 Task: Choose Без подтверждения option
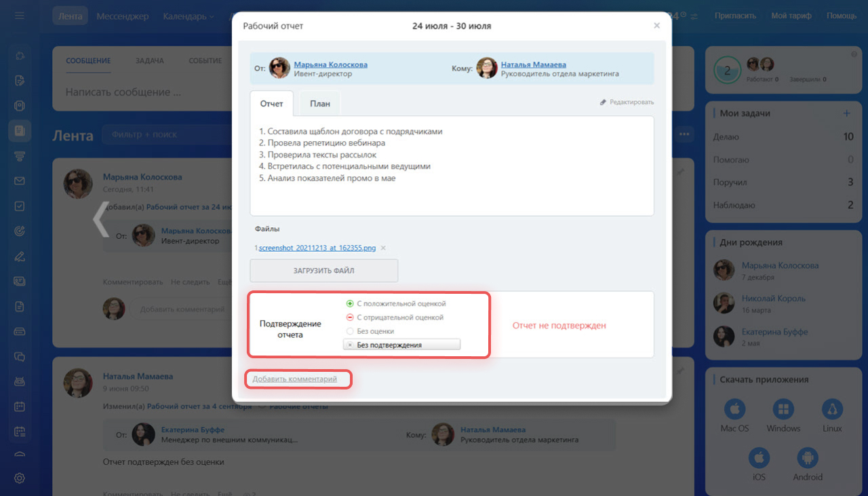coord(401,345)
